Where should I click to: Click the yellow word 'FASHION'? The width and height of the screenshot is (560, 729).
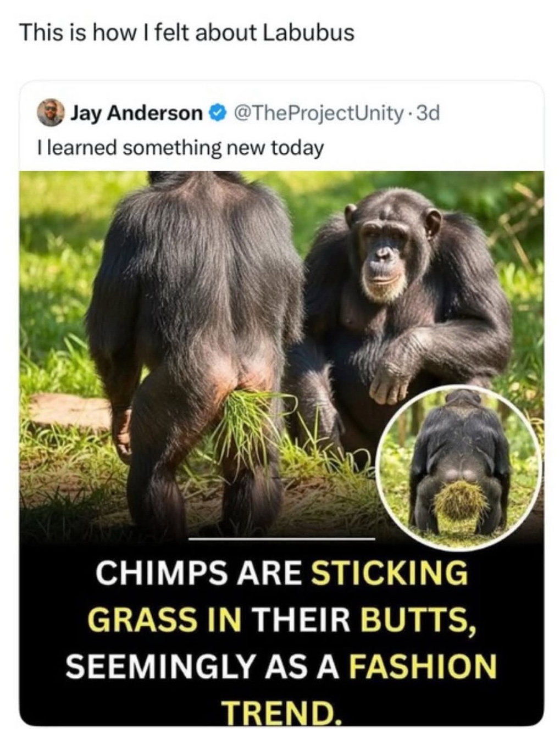pos(423,666)
